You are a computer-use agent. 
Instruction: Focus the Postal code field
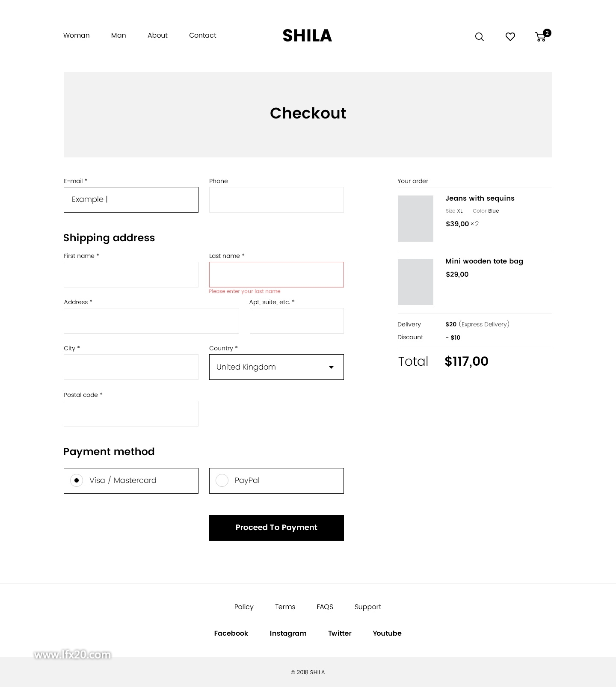(x=131, y=414)
